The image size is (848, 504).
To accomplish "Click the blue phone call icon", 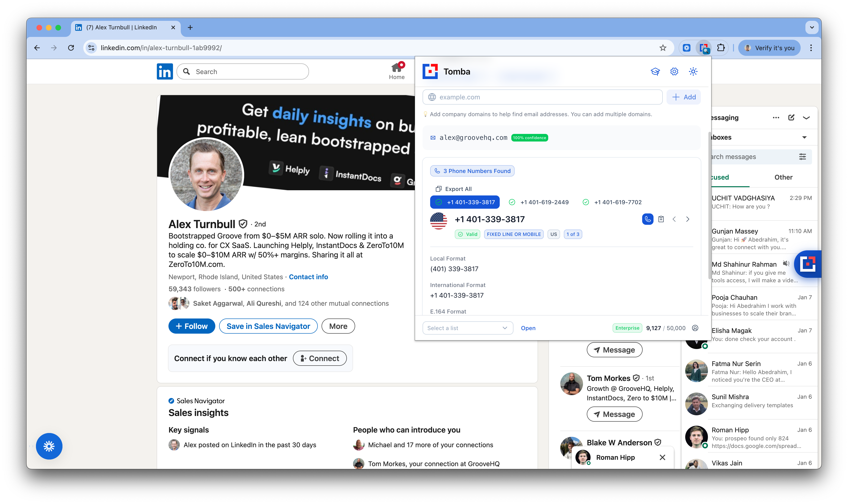I will pyautogui.click(x=648, y=219).
